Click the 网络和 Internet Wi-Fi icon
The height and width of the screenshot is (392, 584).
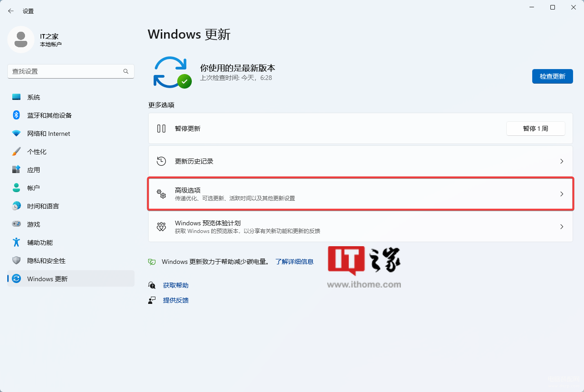click(x=16, y=134)
